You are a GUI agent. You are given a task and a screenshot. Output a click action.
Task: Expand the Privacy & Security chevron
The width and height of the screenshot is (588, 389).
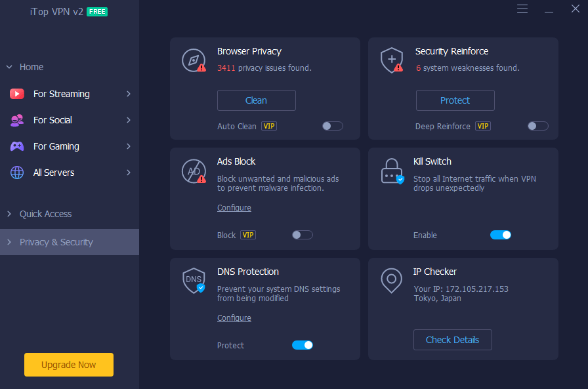tap(9, 242)
